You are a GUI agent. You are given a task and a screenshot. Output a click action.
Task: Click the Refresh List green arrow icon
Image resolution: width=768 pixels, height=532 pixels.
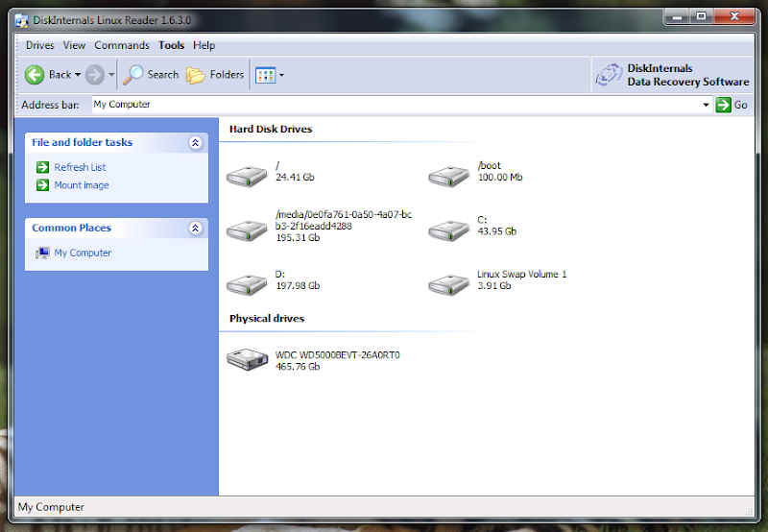click(42, 167)
